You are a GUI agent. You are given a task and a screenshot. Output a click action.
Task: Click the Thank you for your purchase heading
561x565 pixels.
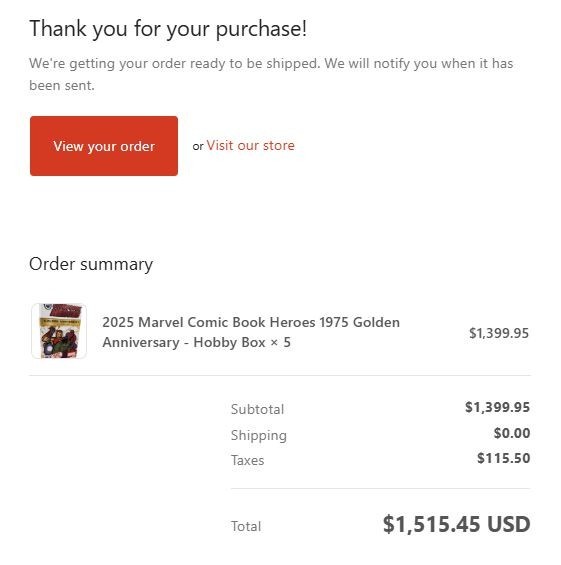click(x=168, y=28)
